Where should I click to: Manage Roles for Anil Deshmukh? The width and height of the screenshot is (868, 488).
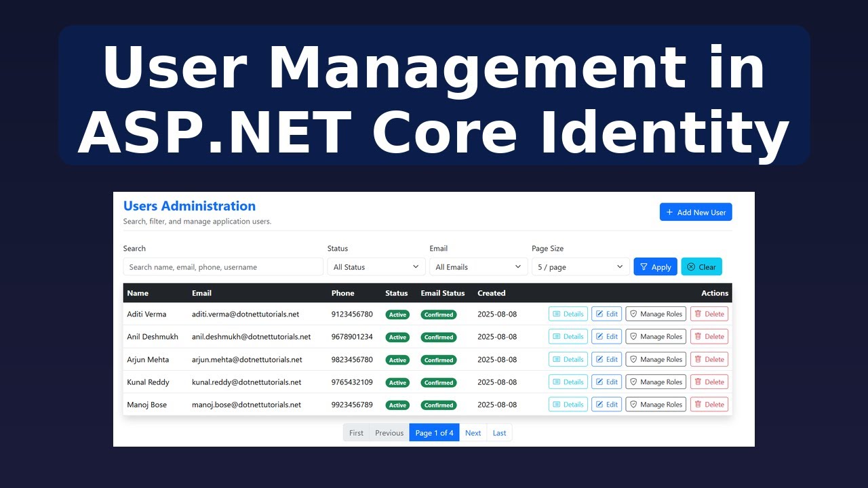(656, 336)
